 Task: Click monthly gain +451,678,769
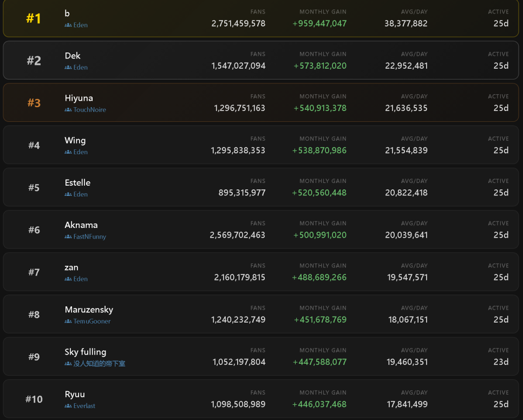320,320
